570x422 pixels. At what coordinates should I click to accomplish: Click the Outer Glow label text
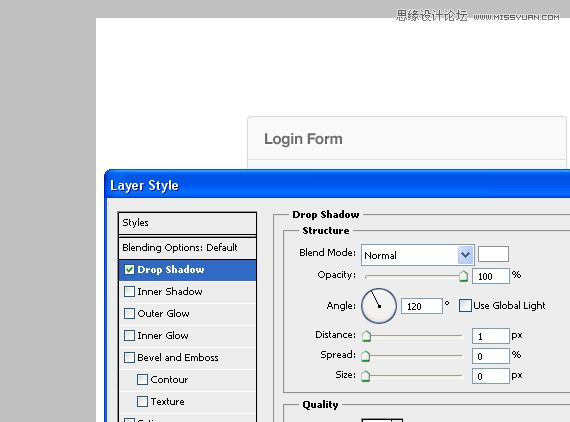point(163,313)
